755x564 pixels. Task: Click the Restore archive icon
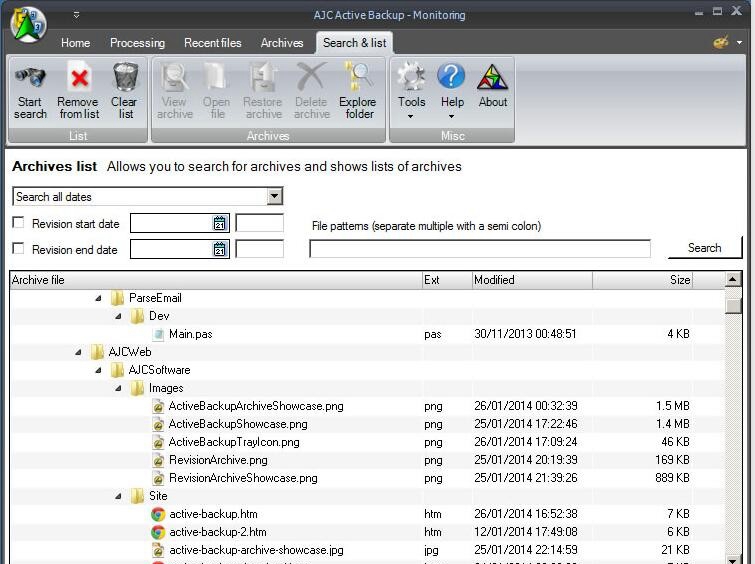point(263,77)
